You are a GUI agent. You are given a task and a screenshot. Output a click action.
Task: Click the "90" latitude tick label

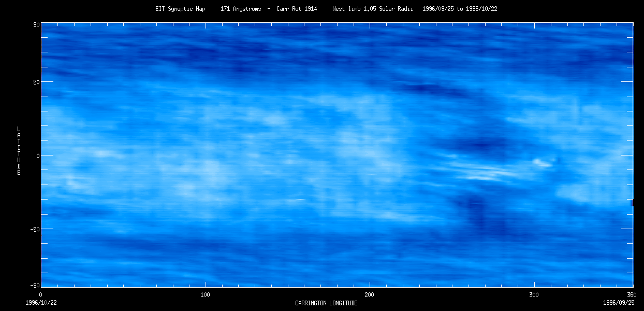click(x=36, y=24)
